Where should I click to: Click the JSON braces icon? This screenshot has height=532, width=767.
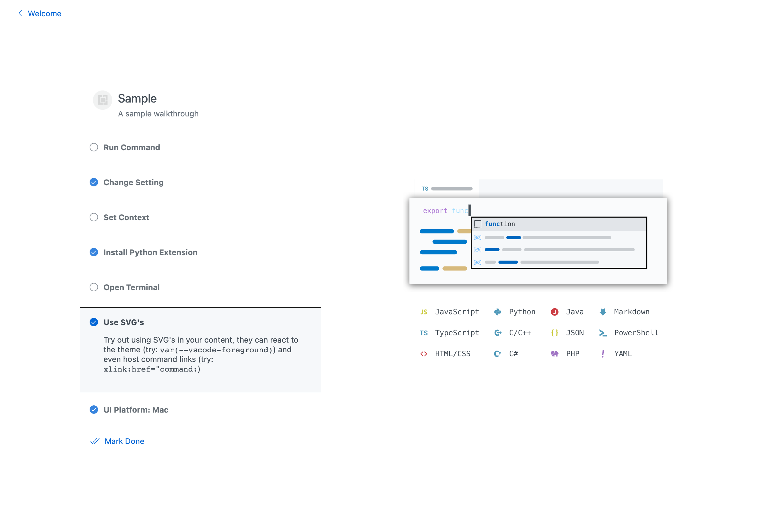[554, 333]
